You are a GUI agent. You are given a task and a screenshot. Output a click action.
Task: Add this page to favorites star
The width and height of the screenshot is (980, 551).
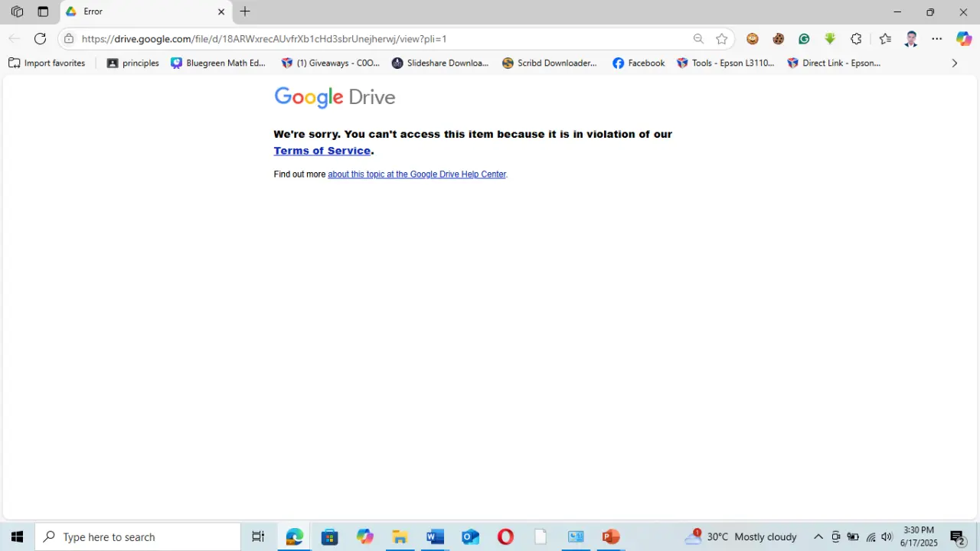coord(721,39)
